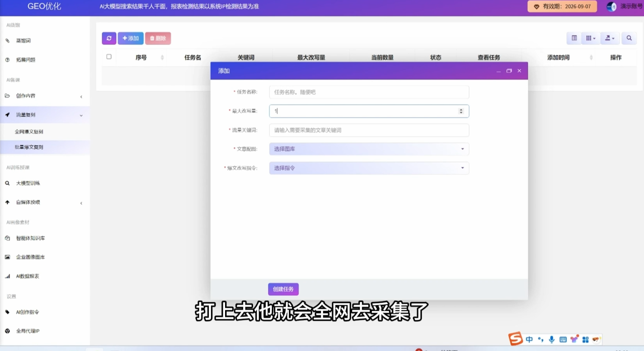Open the 文章配图 选择图库 dropdown

(369, 149)
